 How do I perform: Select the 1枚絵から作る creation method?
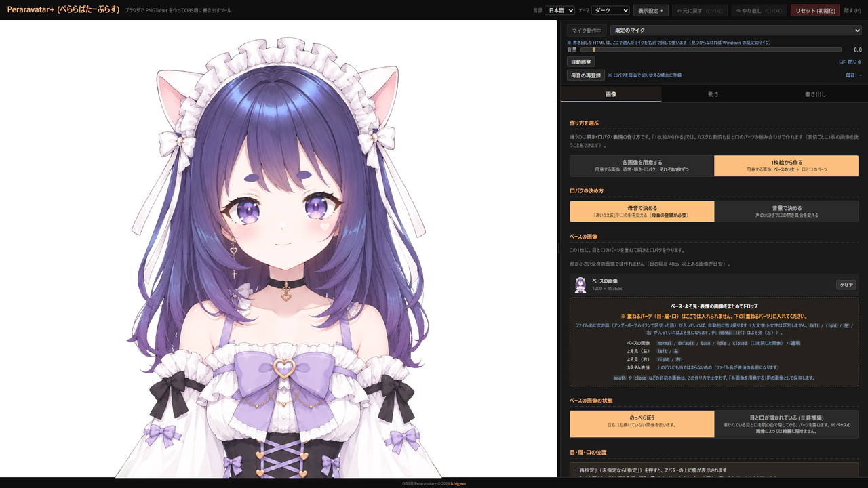pyautogui.click(x=787, y=165)
